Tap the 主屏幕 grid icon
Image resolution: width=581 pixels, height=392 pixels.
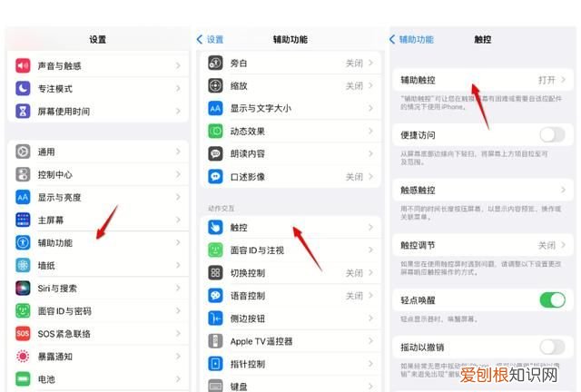coord(23,220)
